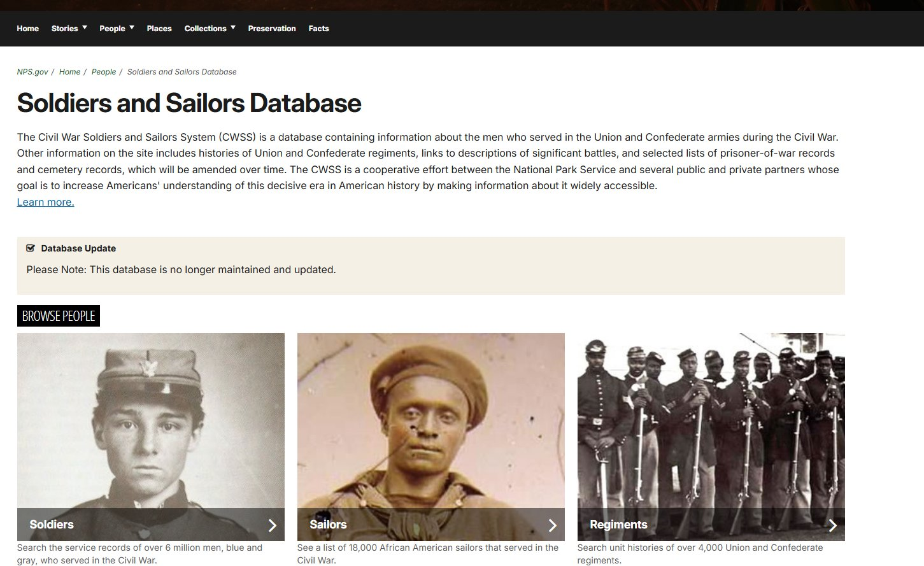Open the Preservation navigation item
Image resolution: width=924 pixels, height=566 pixels.
(272, 29)
